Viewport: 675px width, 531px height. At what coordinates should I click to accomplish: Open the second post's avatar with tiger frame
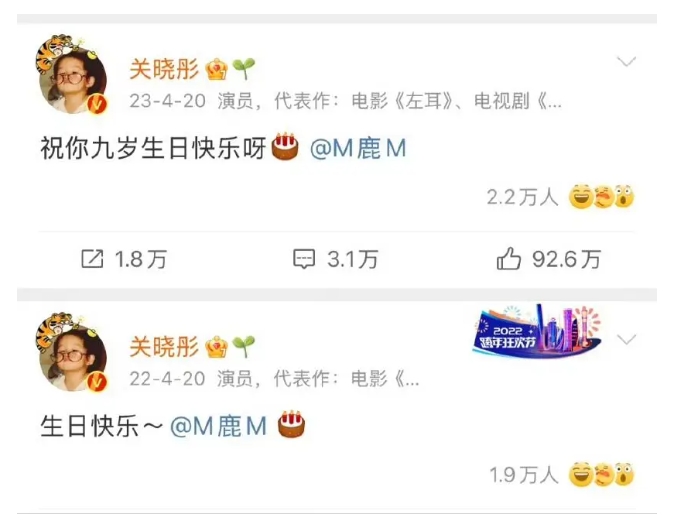pyautogui.click(x=71, y=352)
